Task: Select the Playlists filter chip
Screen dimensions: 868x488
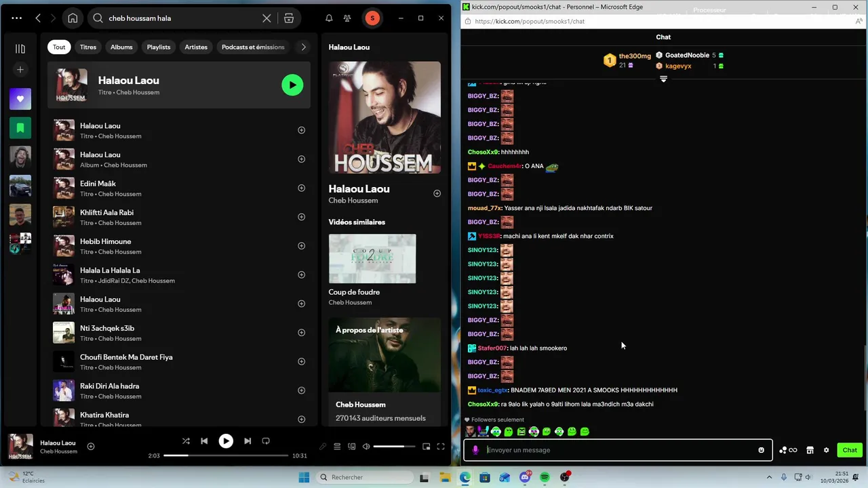Action: click(159, 47)
